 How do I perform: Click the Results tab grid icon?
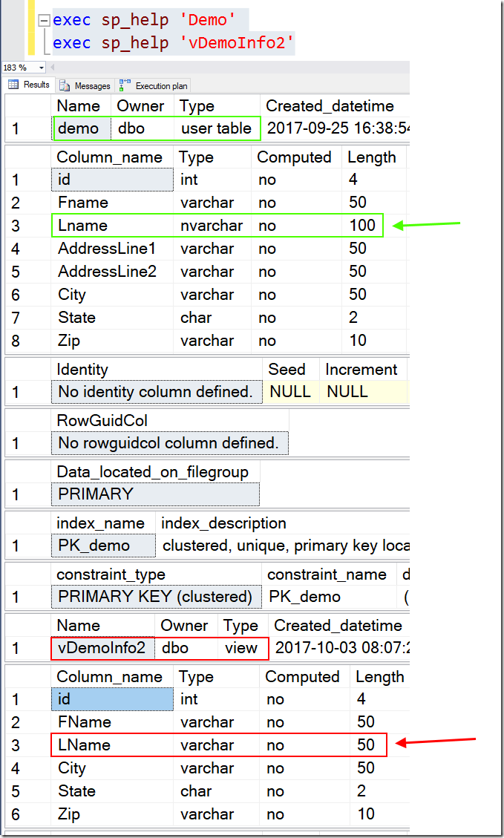point(13,85)
